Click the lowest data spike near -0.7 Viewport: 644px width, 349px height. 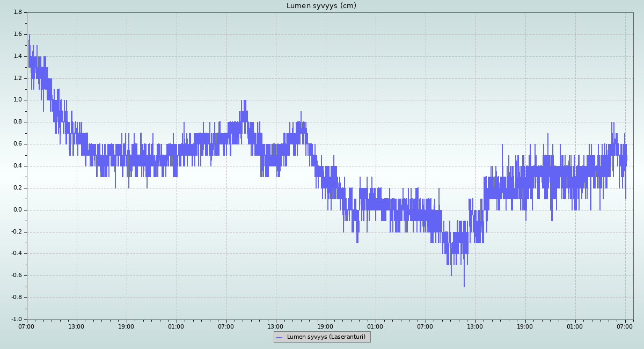464,286
